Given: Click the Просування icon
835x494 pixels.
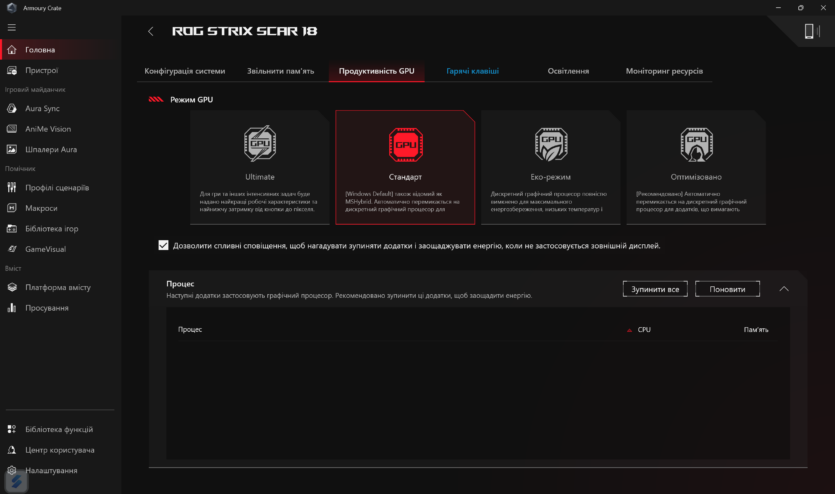Looking at the screenshot, I should (12, 308).
